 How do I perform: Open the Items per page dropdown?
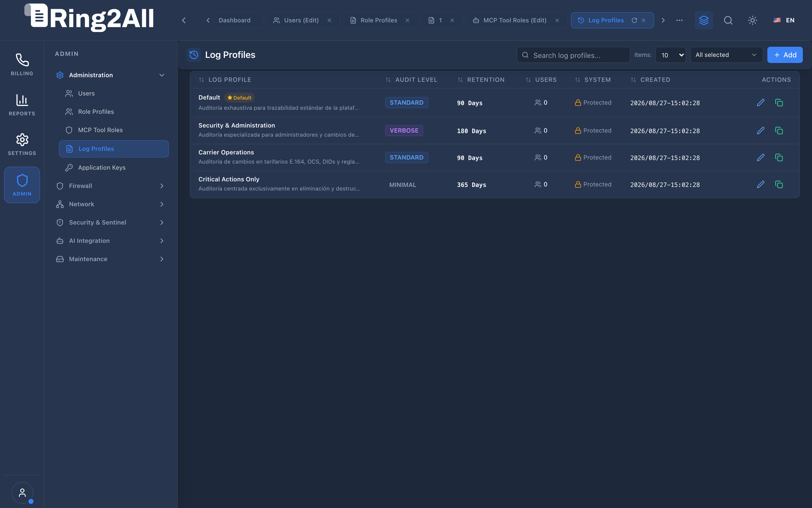click(670, 55)
